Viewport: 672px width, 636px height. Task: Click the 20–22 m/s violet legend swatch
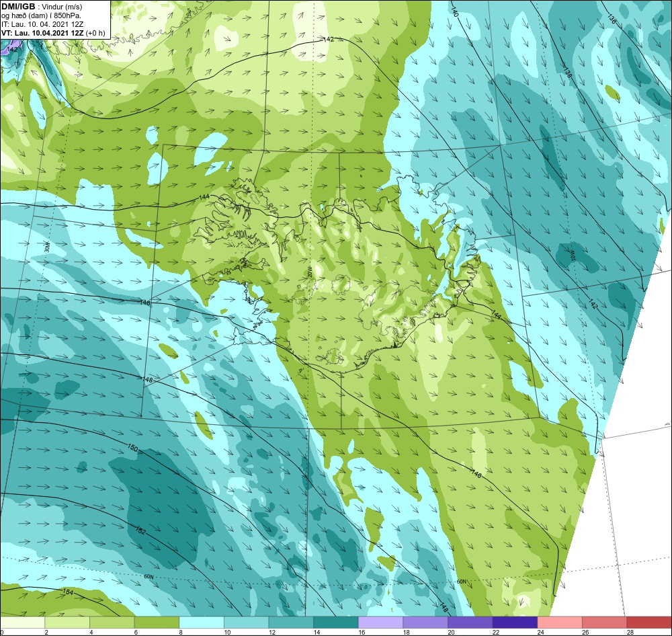(470, 623)
